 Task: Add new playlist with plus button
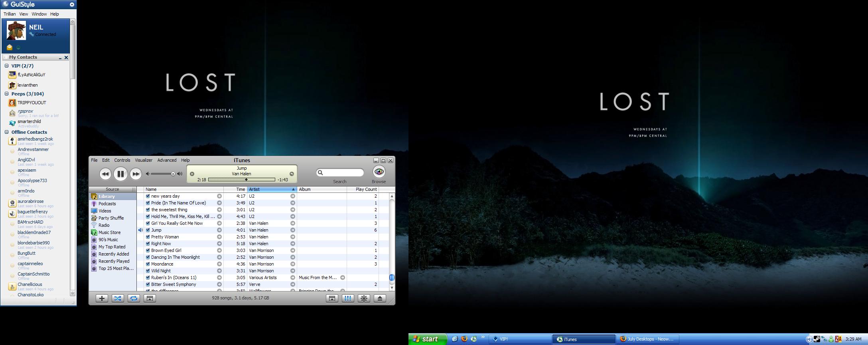coord(102,298)
